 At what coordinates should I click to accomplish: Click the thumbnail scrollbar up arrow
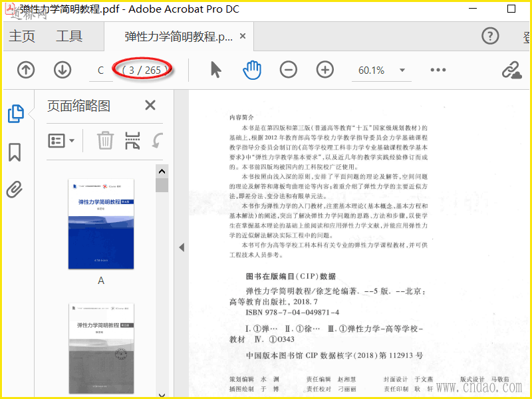162,172
